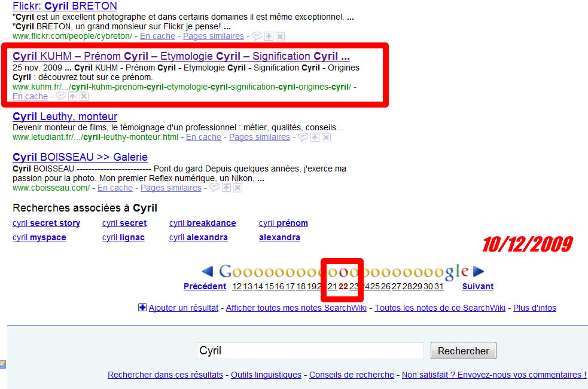Search related query cyril secret story

coord(46,223)
